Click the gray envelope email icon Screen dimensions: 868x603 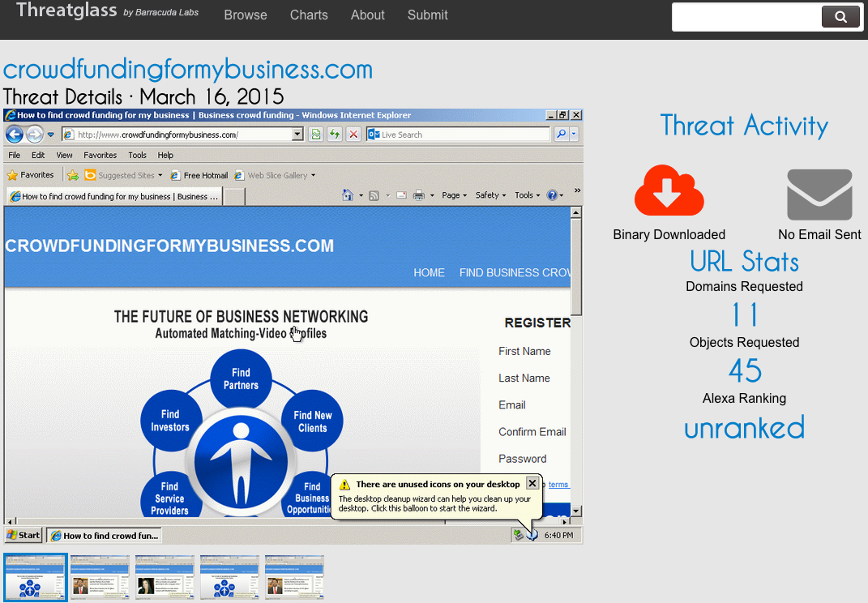tap(819, 195)
